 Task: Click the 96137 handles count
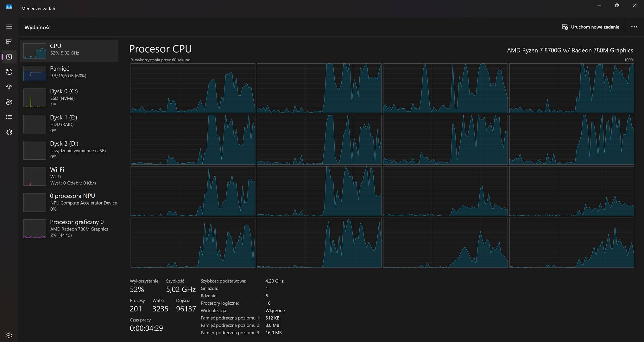tap(186, 309)
